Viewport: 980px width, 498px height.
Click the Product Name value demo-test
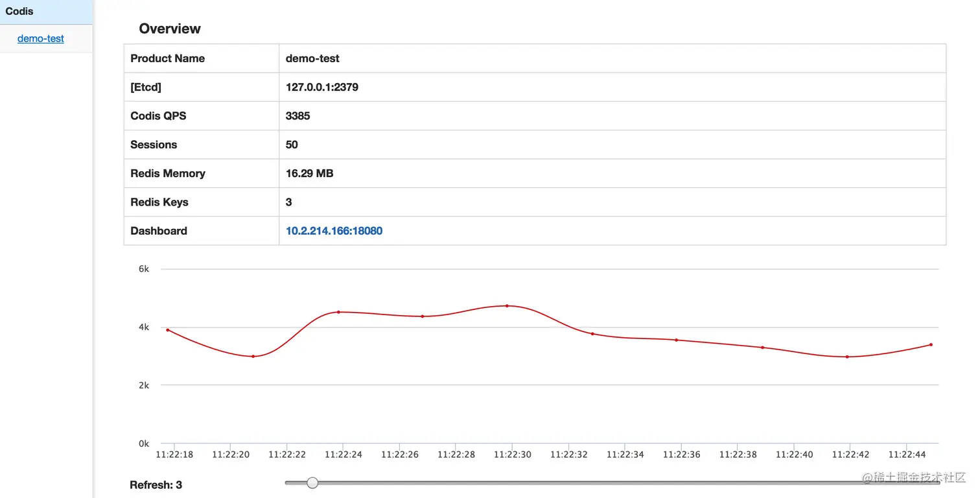point(312,58)
